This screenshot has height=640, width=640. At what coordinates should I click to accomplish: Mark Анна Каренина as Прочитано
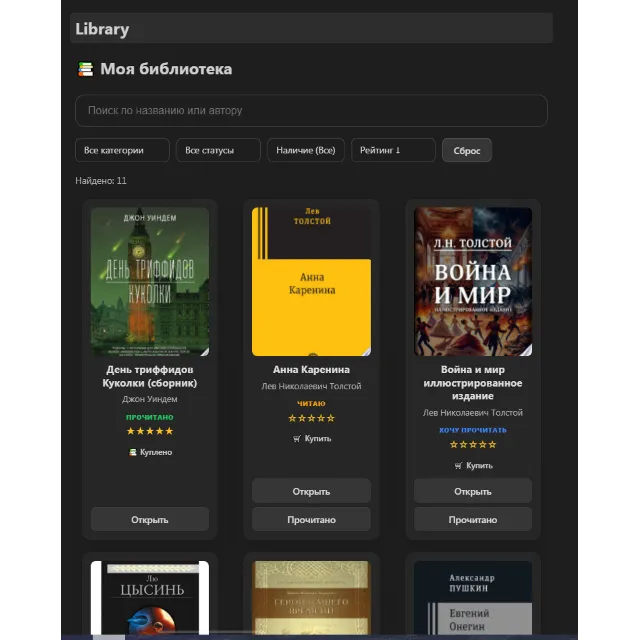[x=311, y=520]
